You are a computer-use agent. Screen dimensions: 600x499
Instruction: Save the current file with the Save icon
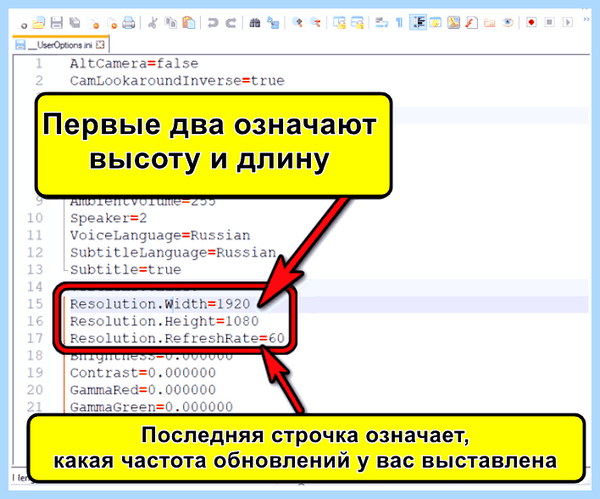[x=57, y=23]
